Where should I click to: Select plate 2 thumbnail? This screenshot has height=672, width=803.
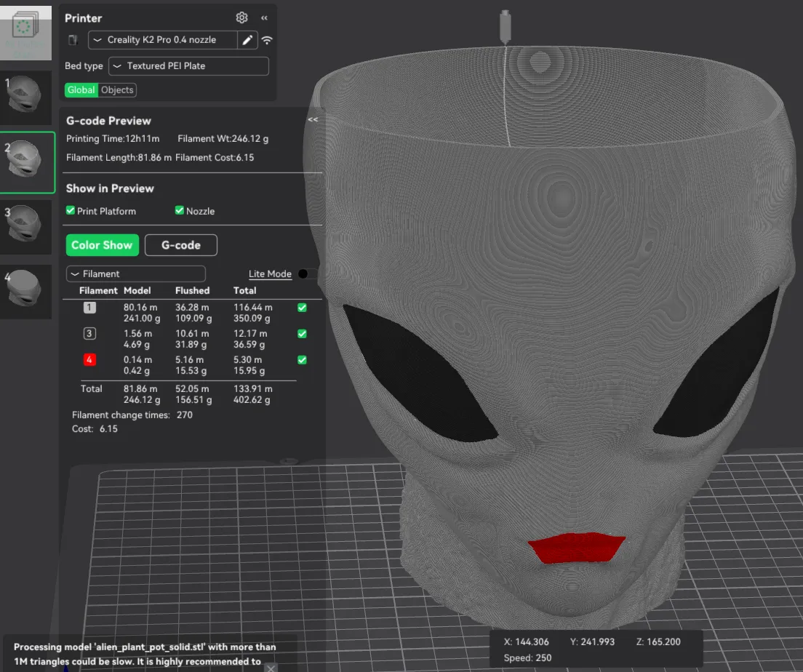pos(27,162)
